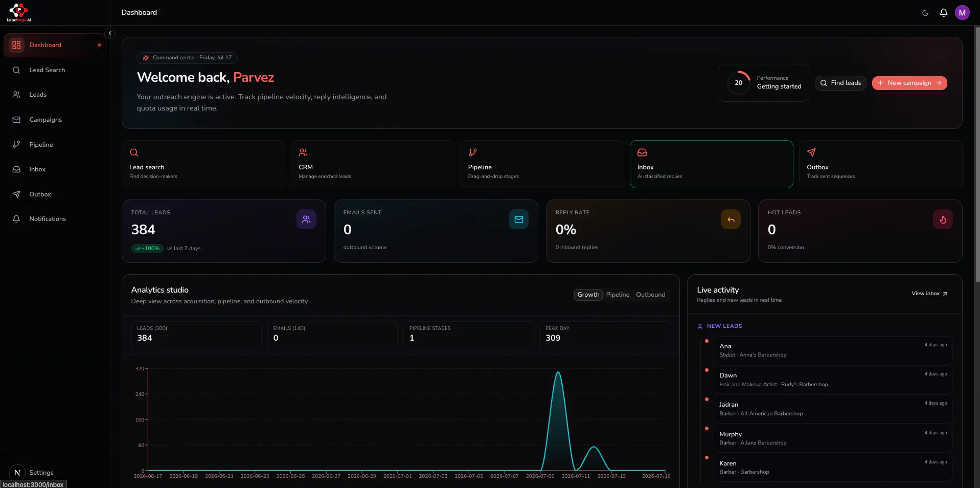The width and height of the screenshot is (980, 488).
Task: Click the View inbox link
Action: 929,294
